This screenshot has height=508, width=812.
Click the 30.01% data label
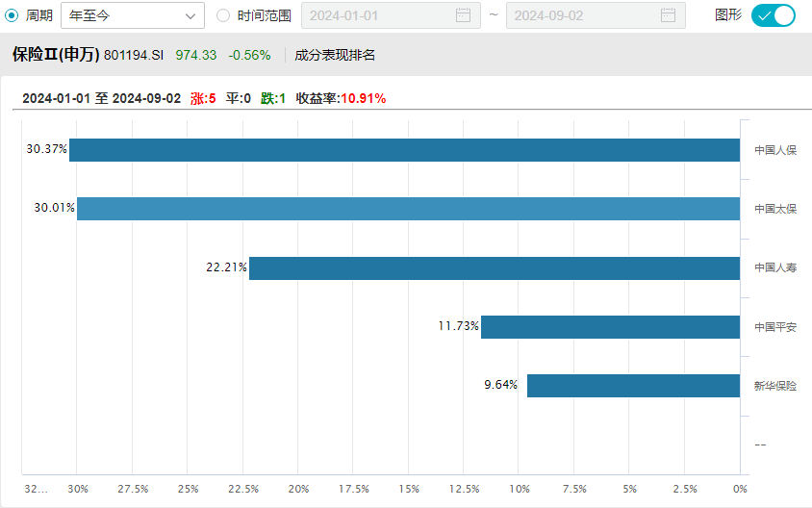coord(55,208)
